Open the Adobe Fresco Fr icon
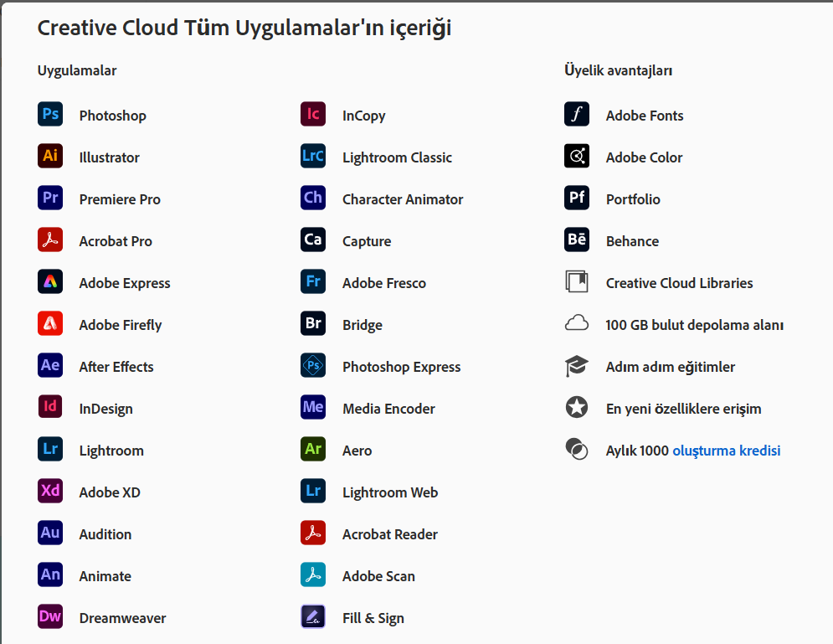This screenshot has height=644, width=833. pyautogui.click(x=313, y=281)
